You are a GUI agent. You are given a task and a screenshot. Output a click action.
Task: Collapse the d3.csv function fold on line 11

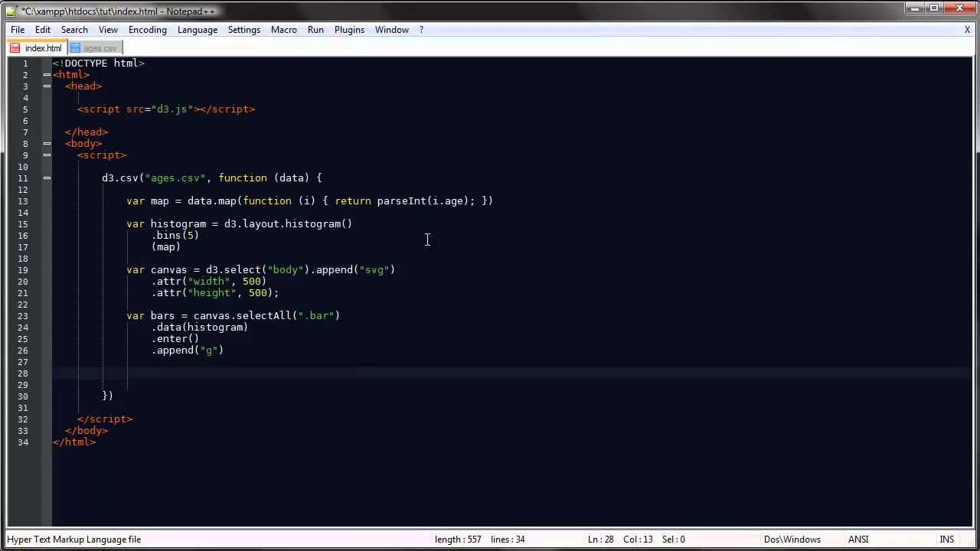coord(47,178)
